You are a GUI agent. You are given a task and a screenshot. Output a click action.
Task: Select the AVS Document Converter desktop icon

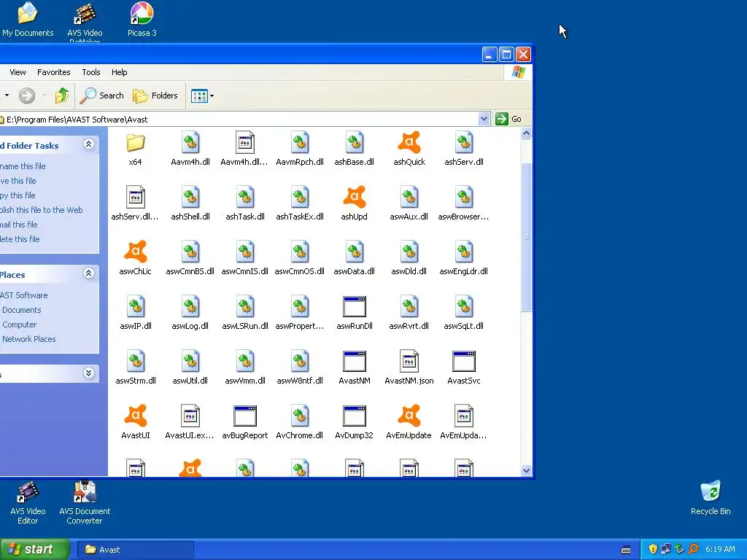pyautogui.click(x=85, y=502)
